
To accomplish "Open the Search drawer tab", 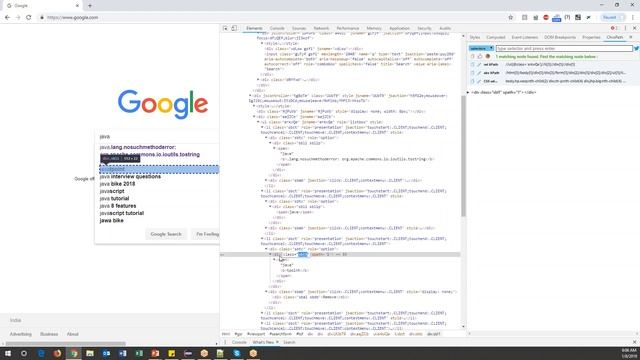I will pyautogui.click(x=289, y=342).
